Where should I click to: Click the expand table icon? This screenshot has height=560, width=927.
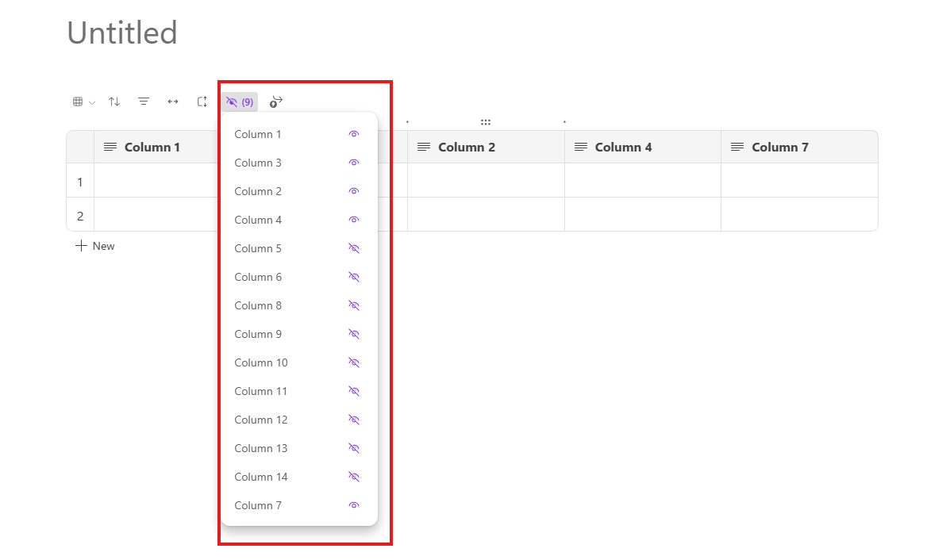click(x=202, y=102)
